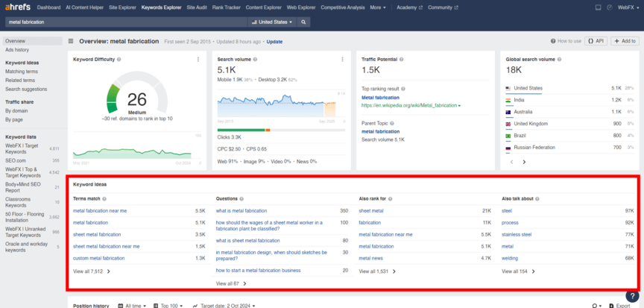The image size is (644, 308).
Task: Open Competitive Analysis
Action: 343,7
